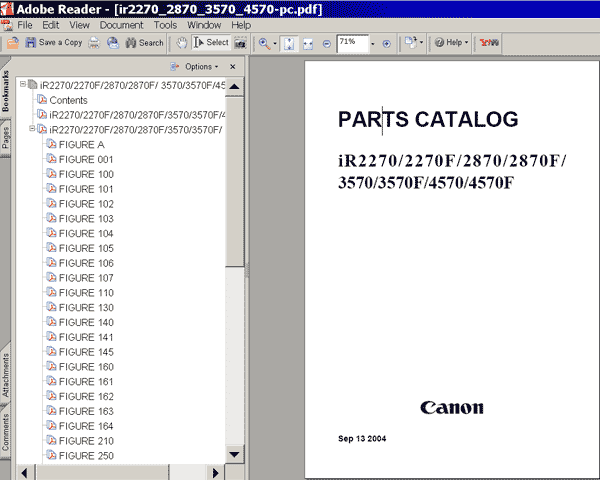Click the zoom out minus button
The width and height of the screenshot is (600, 480).
(326, 44)
